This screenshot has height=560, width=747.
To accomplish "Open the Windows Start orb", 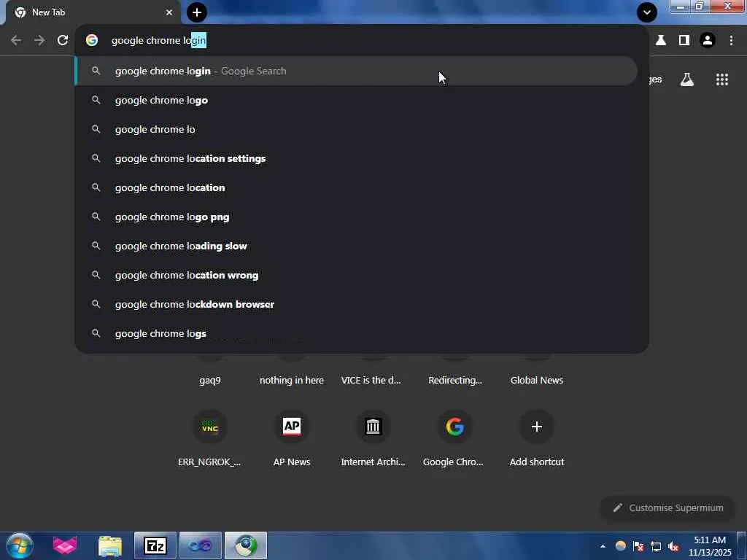I will [x=20, y=545].
